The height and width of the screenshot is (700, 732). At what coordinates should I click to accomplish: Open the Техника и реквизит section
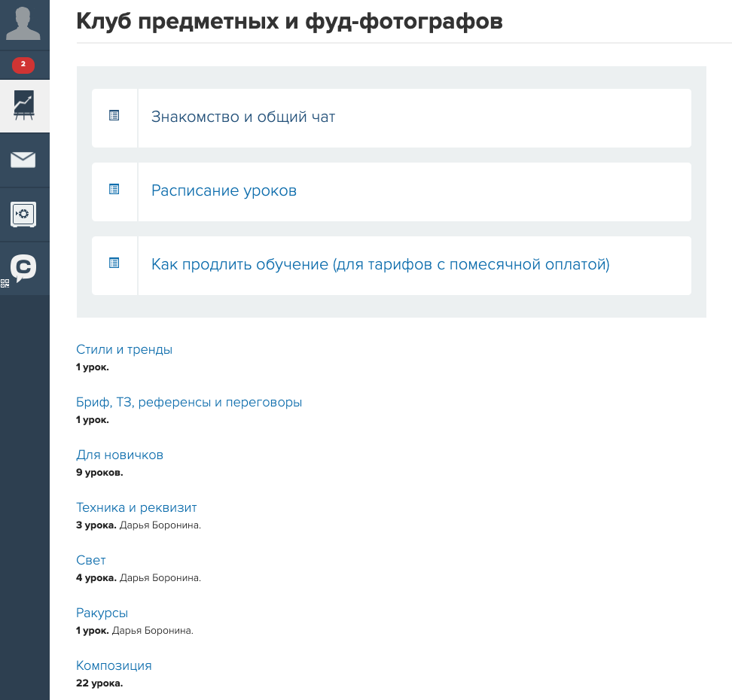136,508
